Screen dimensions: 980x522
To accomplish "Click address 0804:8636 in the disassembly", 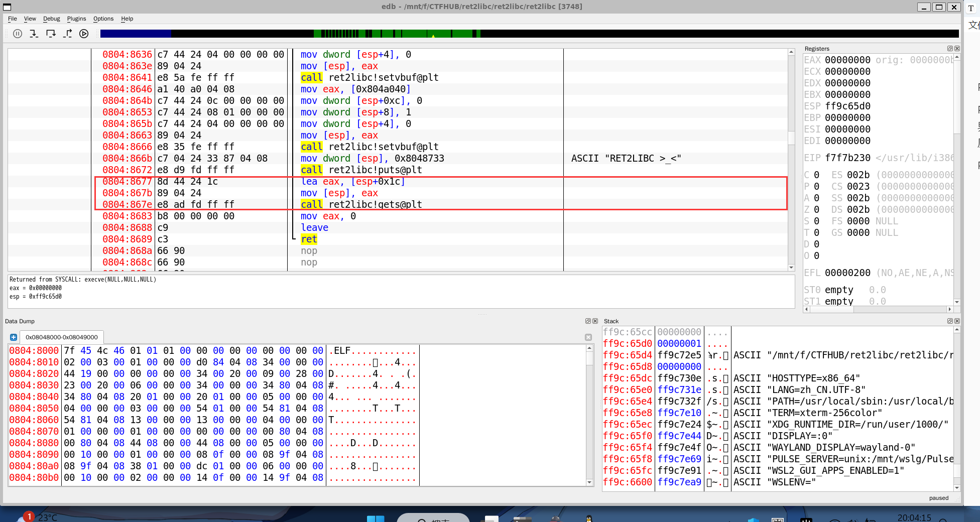I will [127, 54].
